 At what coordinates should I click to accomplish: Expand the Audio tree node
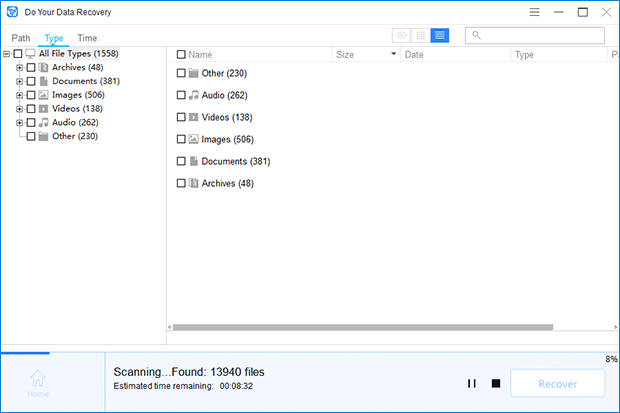click(19, 123)
